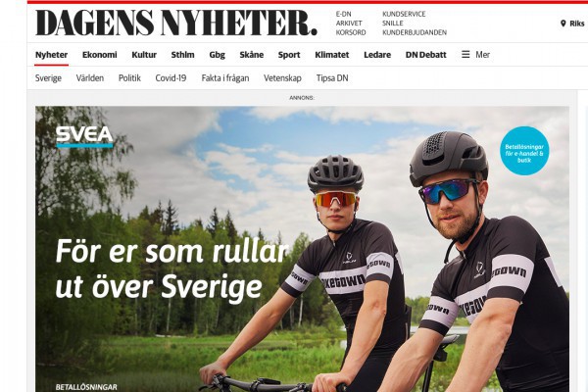Click the blue Betallösningar circle badge
This screenshot has height=392, width=588.
tap(524, 151)
